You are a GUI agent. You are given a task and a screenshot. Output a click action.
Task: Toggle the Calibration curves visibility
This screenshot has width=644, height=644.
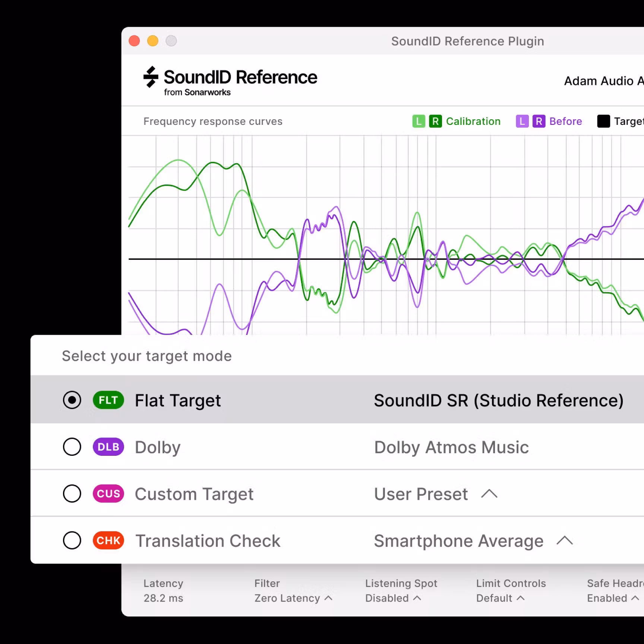[473, 121]
